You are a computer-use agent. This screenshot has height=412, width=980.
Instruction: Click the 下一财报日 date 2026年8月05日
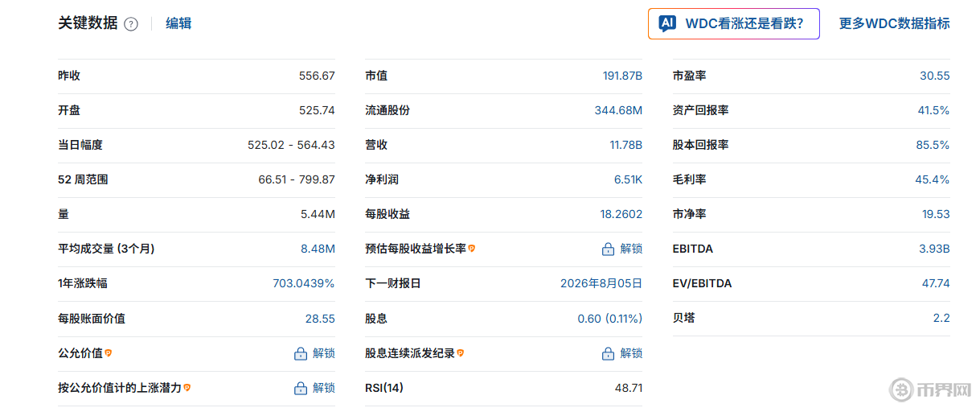[x=601, y=283]
